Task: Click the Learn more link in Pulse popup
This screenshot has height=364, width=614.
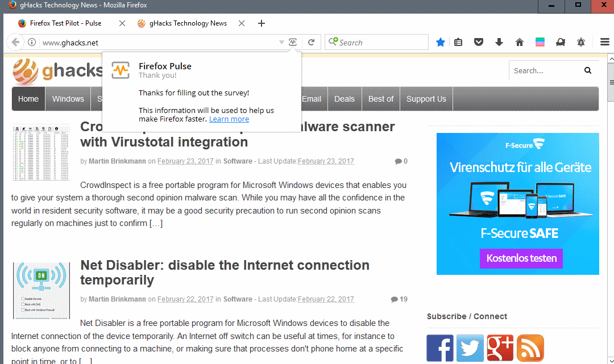Action: [x=229, y=119]
